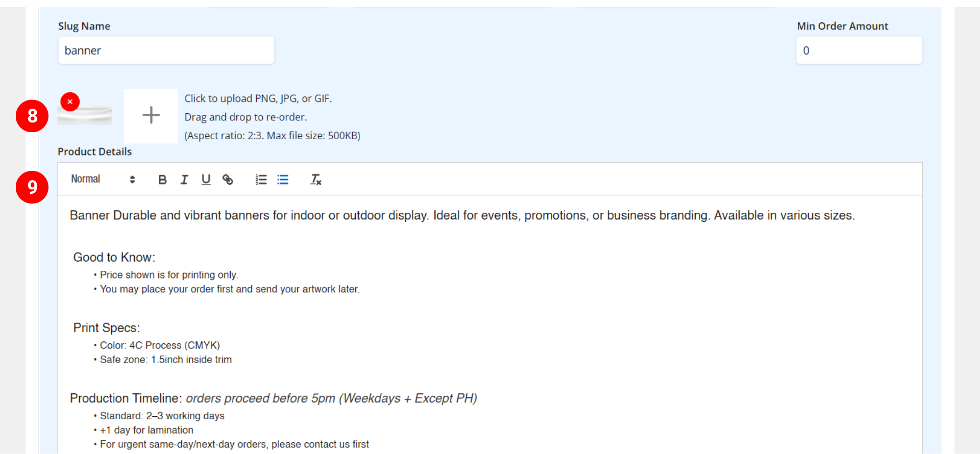Screen dimensions: 980x454
Task: Click the 'Price shown is for printing only' bullet
Action: pos(168,275)
